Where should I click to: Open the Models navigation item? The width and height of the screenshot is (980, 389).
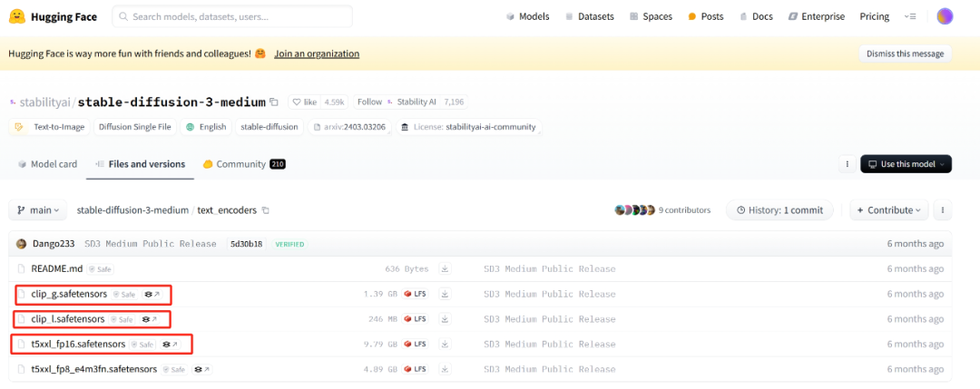[527, 17]
